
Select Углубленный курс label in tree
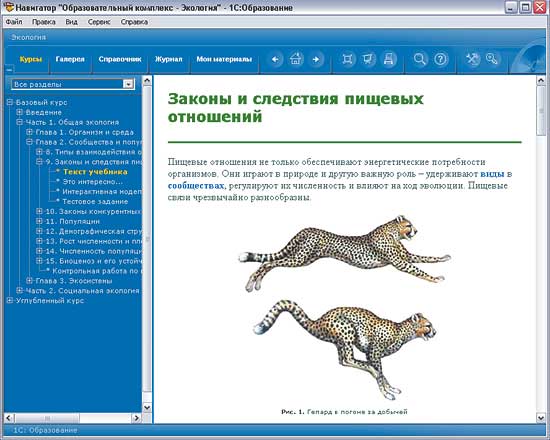click(x=50, y=301)
